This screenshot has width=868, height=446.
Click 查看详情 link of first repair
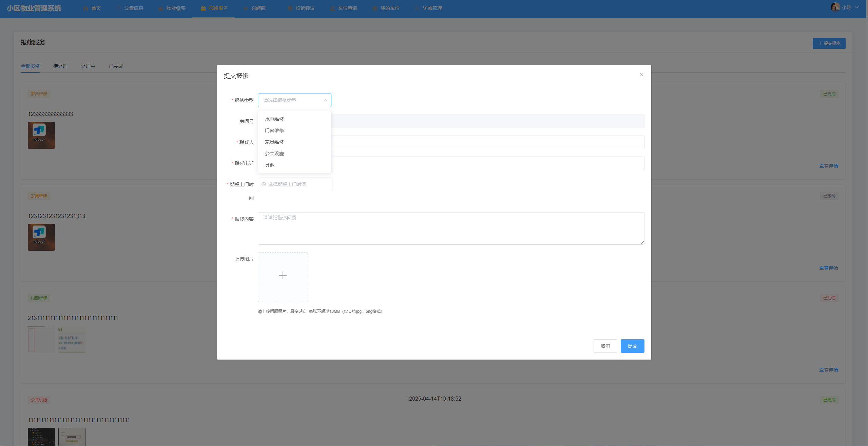coord(828,166)
